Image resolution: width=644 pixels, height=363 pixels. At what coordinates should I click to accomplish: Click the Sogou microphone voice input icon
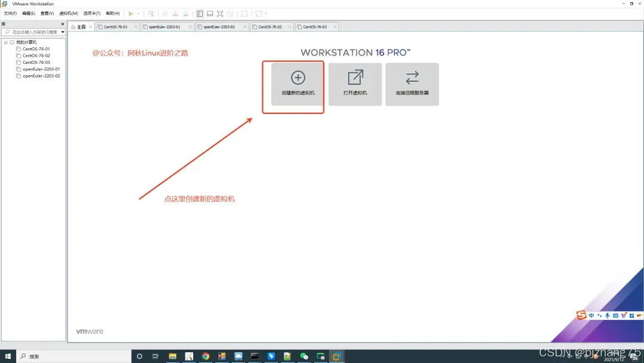(x=608, y=316)
